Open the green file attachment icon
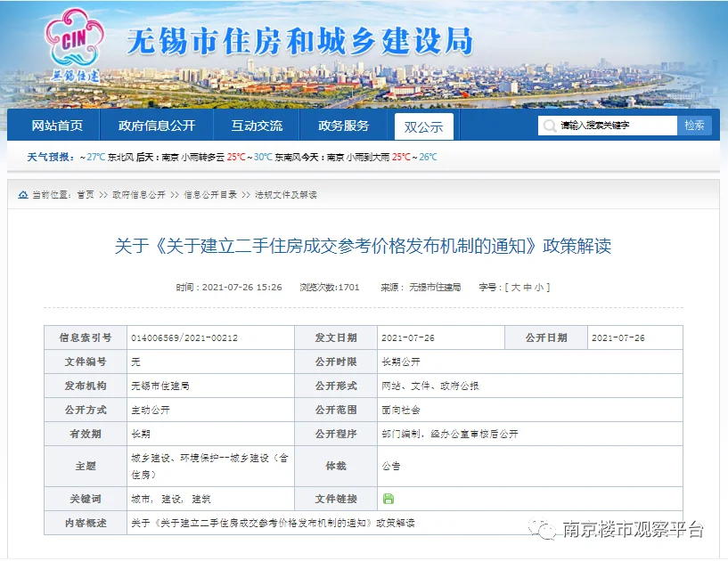The image size is (728, 561). pyautogui.click(x=388, y=499)
